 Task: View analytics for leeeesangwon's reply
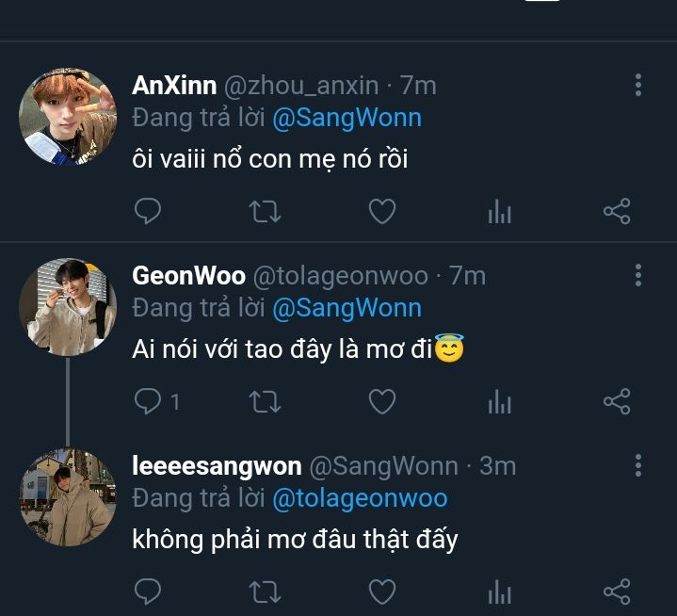coord(499,592)
